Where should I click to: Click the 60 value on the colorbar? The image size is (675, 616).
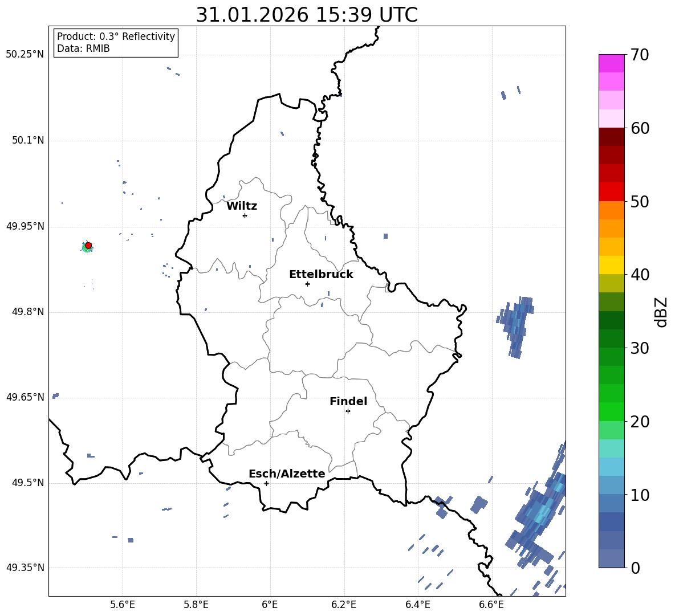[640, 128]
